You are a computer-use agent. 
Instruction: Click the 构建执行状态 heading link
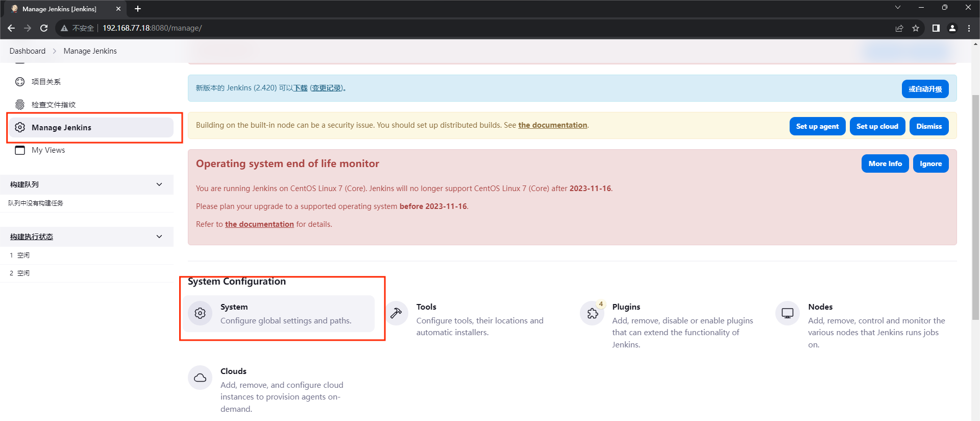pyautogui.click(x=32, y=237)
